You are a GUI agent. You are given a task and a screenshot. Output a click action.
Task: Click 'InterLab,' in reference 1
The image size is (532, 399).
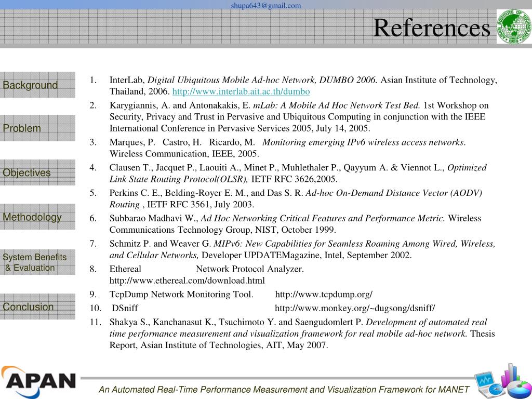(127, 80)
